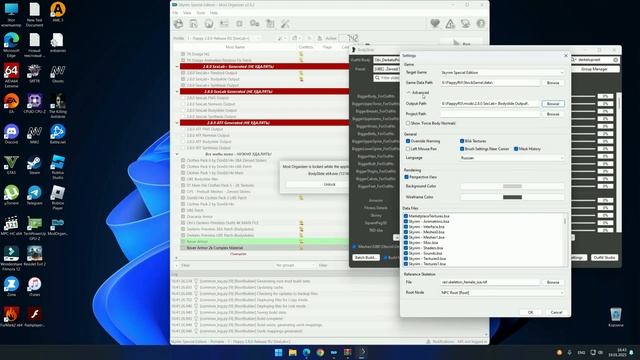Cancel the Settings dialog
The height and width of the screenshot is (360, 640).
pyautogui.click(x=556, y=312)
